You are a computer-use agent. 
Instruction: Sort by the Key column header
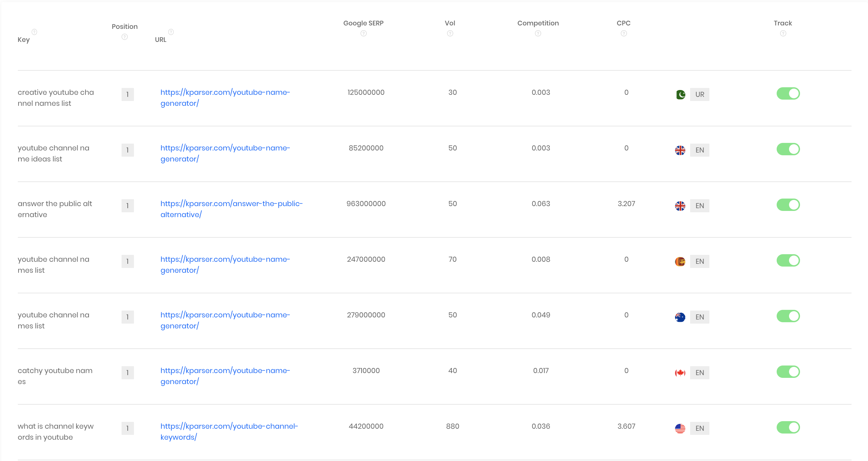[24, 40]
